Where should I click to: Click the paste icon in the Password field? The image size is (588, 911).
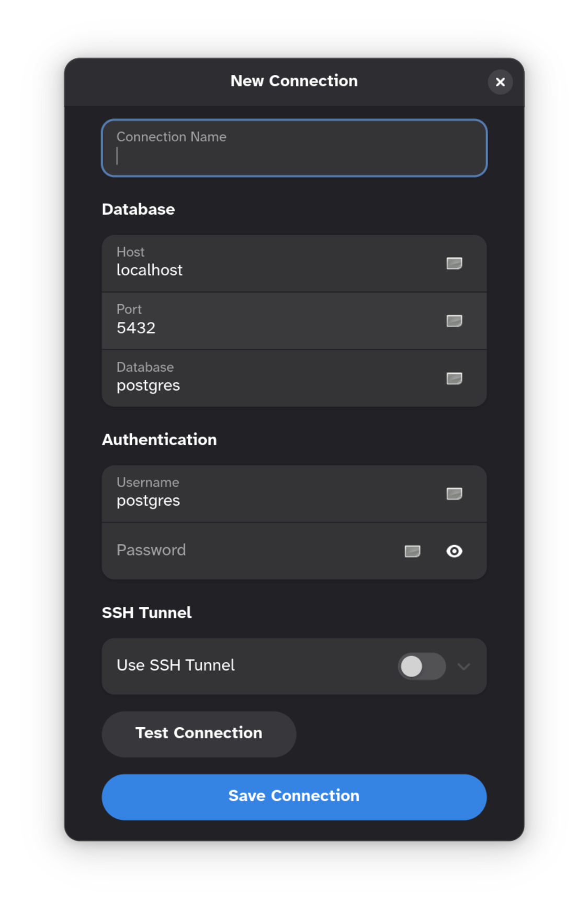412,551
